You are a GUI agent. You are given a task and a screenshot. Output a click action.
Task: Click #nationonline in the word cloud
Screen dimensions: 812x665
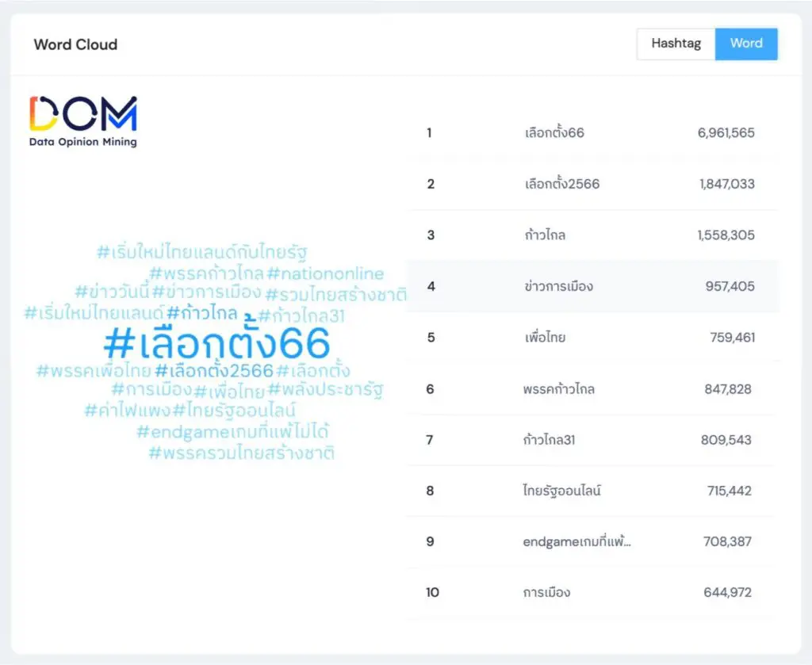[x=325, y=274]
